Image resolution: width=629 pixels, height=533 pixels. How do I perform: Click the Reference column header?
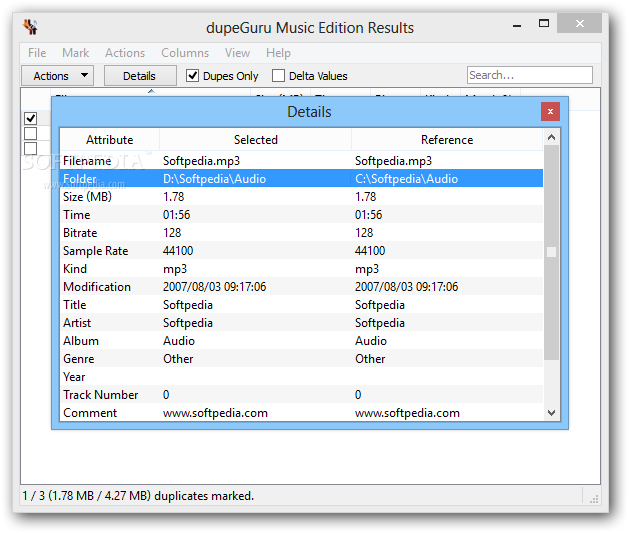click(x=447, y=140)
